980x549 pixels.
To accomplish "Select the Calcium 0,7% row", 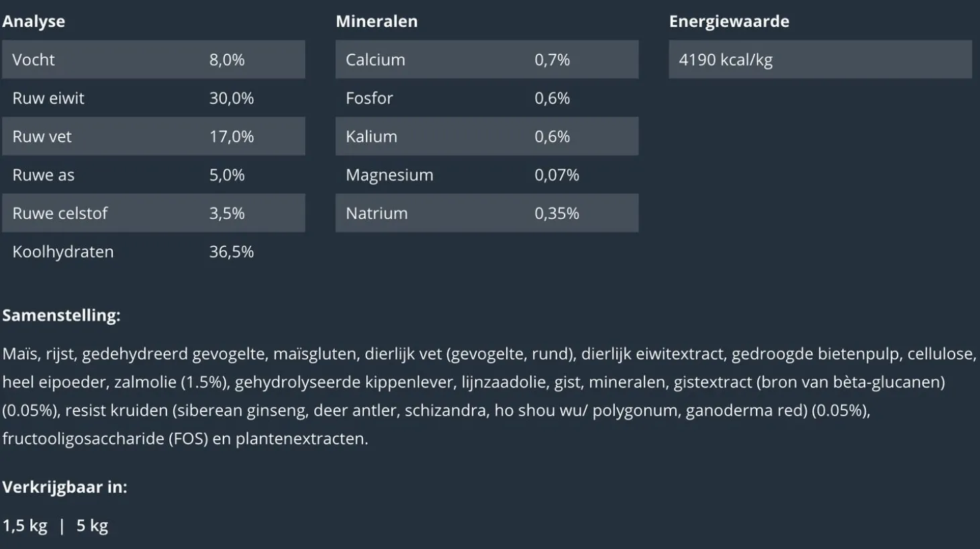I will [487, 60].
